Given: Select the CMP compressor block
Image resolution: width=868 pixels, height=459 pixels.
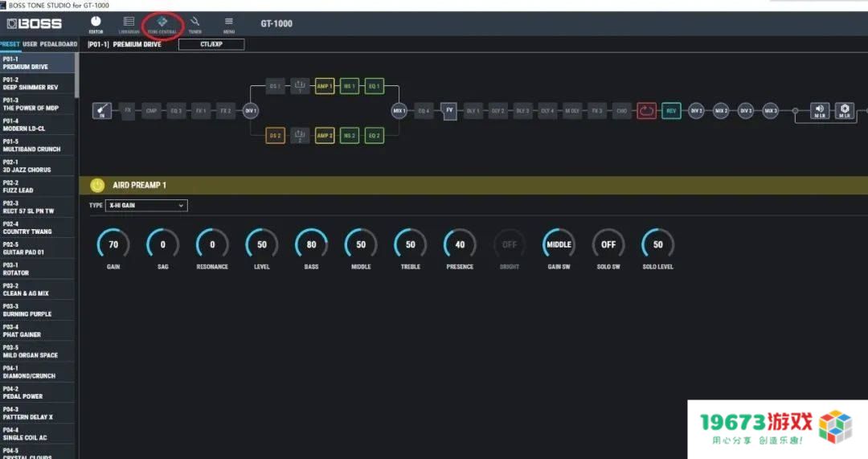Looking at the screenshot, I should 151,111.
